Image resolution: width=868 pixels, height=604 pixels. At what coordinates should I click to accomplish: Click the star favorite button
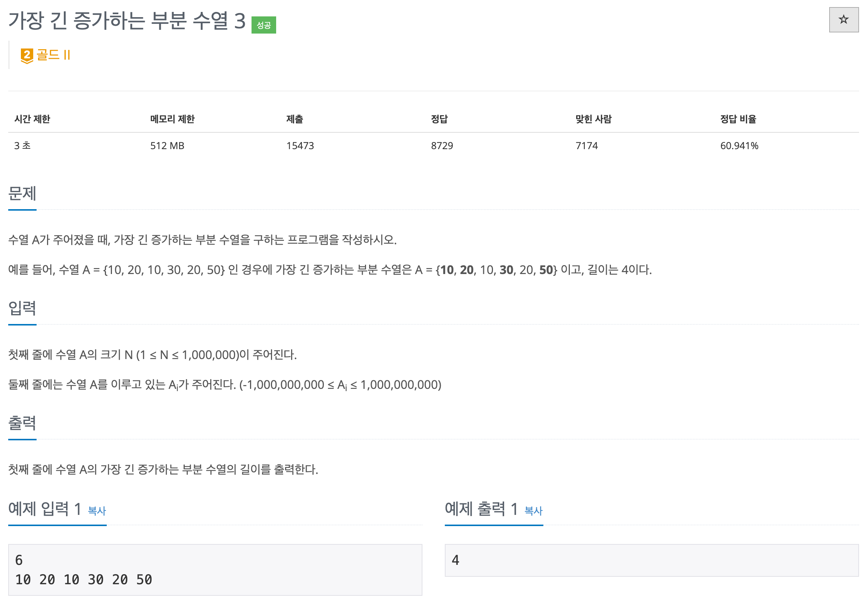click(x=843, y=20)
